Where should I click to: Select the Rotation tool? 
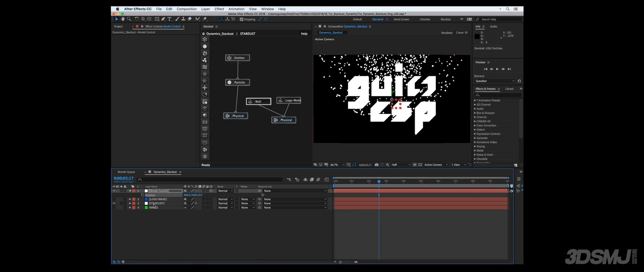tap(137, 19)
